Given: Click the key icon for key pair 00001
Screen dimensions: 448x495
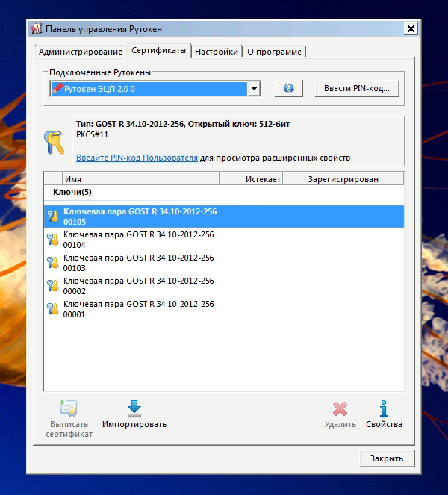Looking at the screenshot, I should point(53,308).
